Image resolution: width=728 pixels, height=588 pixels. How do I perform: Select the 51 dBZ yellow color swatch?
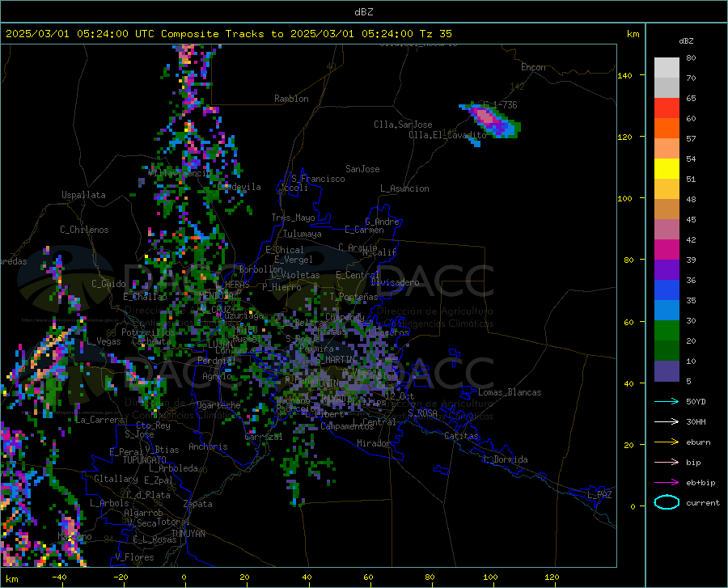pyautogui.click(x=667, y=169)
